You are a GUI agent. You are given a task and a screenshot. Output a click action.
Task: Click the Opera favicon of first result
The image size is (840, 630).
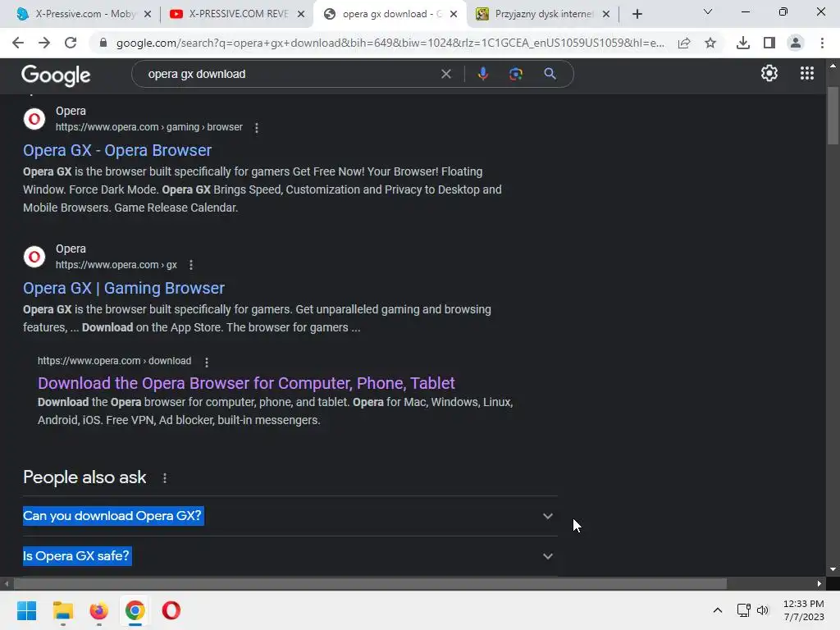34,119
